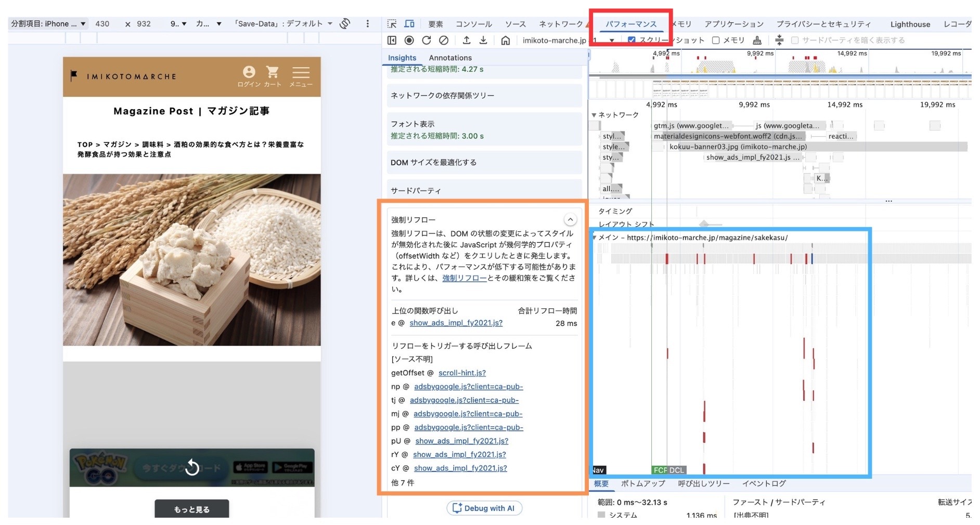This screenshot has height=525, width=980.
Task: Collapse the メイン thread track
Action: (594, 238)
